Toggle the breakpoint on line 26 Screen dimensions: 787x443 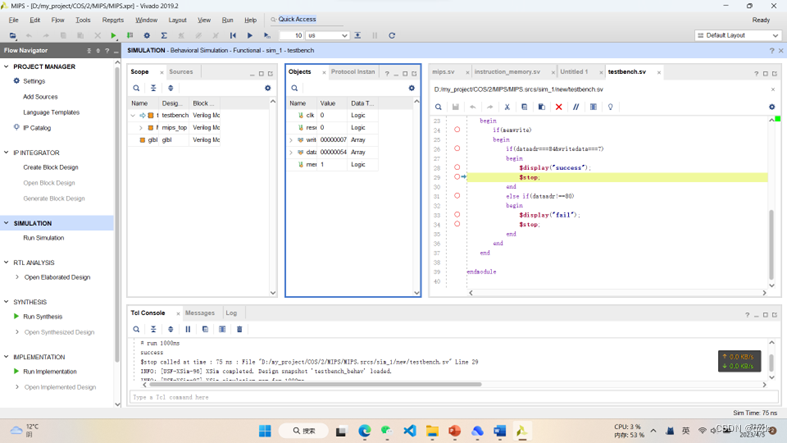[457, 149]
